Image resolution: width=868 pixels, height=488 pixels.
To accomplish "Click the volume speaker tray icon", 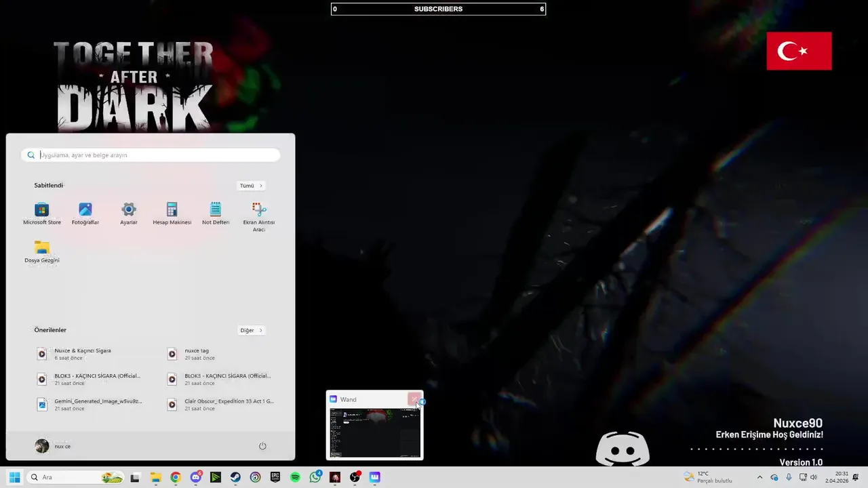I will [814, 477].
